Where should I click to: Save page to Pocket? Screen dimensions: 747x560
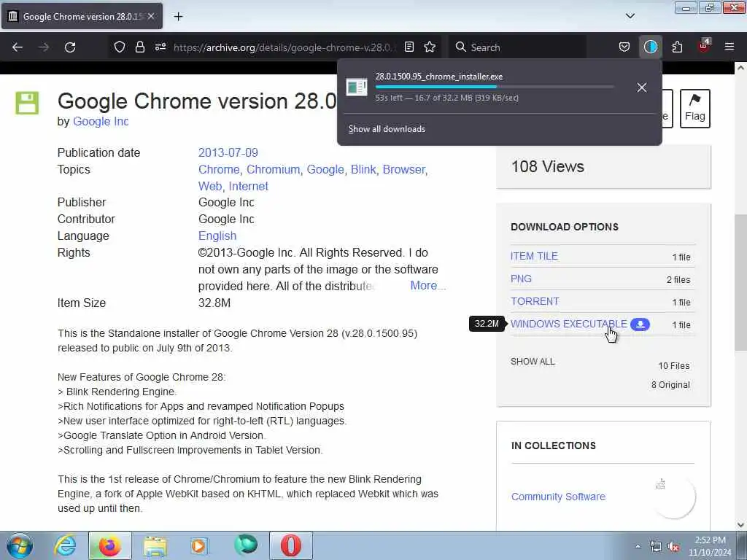point(624,47)
